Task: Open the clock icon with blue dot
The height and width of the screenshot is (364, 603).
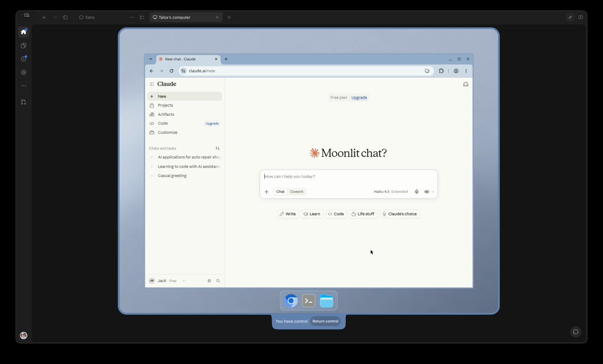Action: tap(24, 59)
